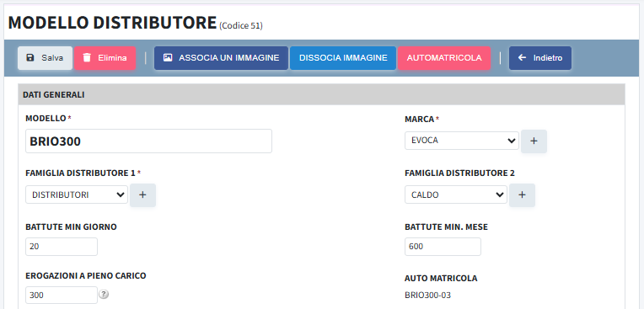Image resolution: width=644 pixels, height=309 pixels.
Task: Click plus icon beside DISTRIBUTORI dropdown
Action: tap(143, 195)
